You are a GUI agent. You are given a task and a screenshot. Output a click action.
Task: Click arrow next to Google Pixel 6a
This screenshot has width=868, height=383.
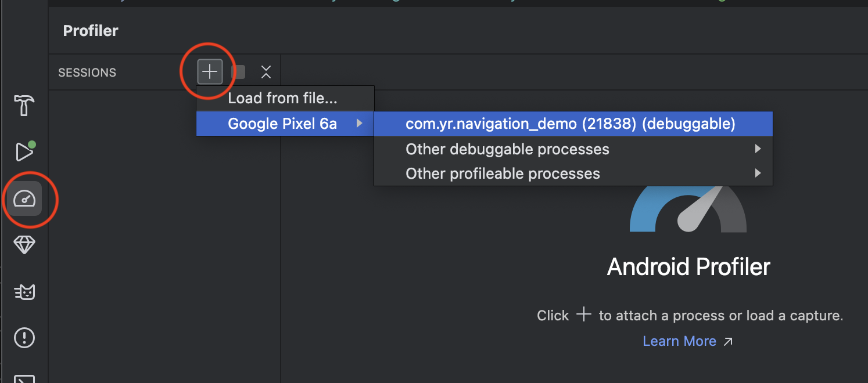[360, 124]
